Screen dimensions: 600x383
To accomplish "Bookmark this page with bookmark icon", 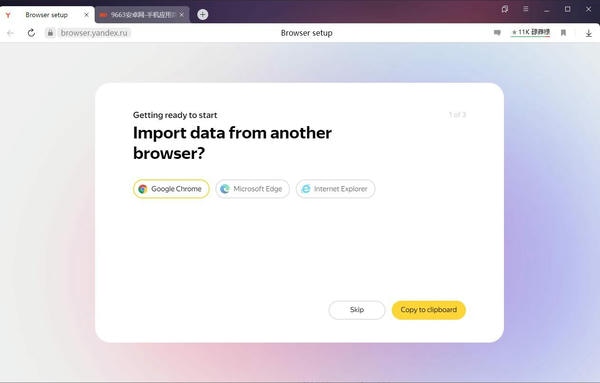I will coord(563,33).
